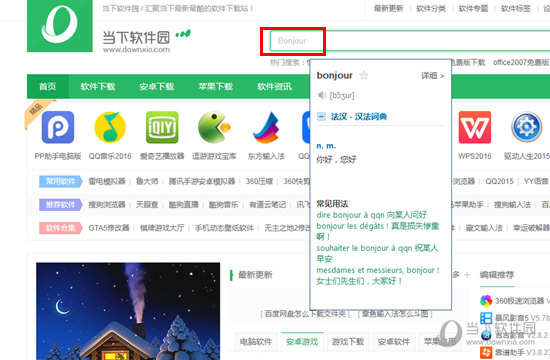The height and width of the screenshot is (360, 550).
Task: Open 详细 details in dictionary popup
Action: point(432,75)
